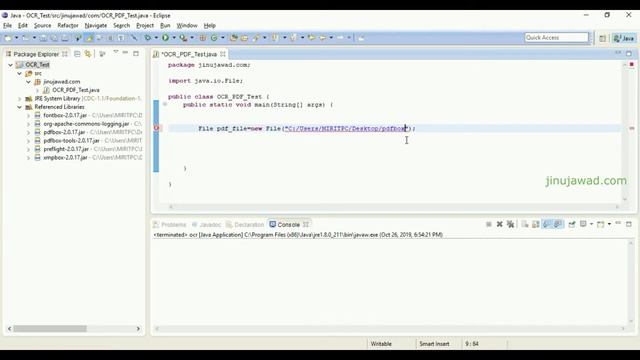640x360 pixels.
Task: Collapse the OCR_Test project node
Action: pos(11,65)
